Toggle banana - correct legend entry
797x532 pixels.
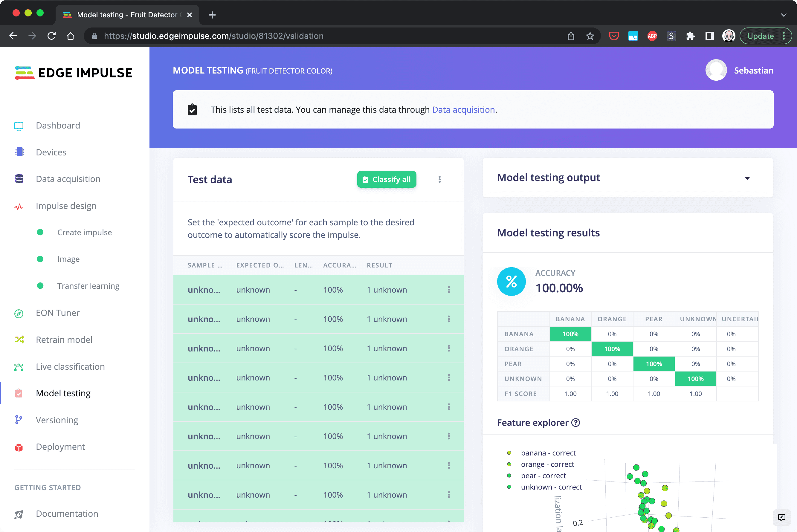548,453
